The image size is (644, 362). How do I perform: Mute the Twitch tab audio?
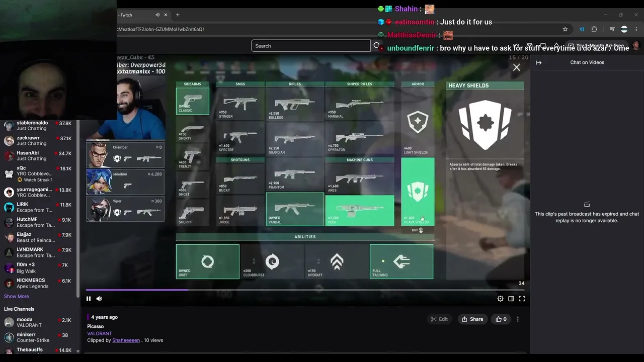tap(157, 15)
